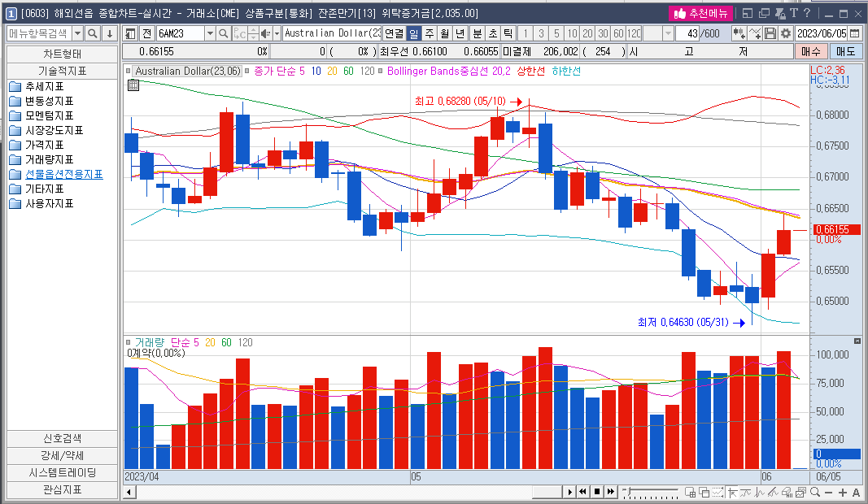Click the red 매수 buy button
868x504 pixels.
[810, 51]
